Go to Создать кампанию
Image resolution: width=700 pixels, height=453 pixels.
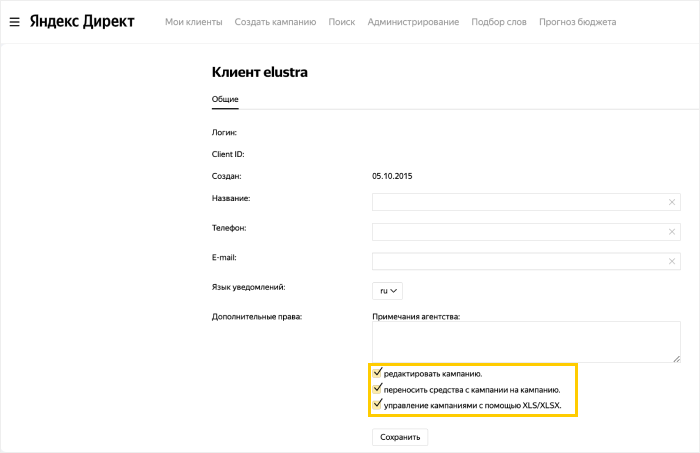[x=275, y=22]
